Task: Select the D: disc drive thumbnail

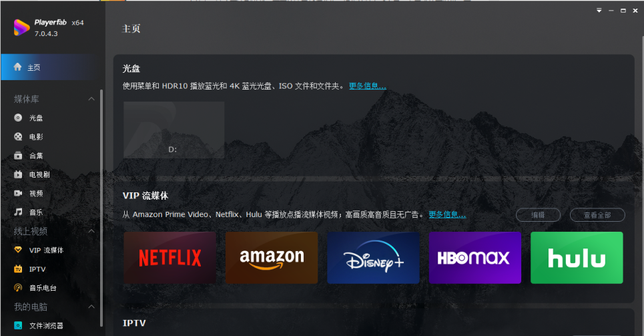Action: point(174,130)
